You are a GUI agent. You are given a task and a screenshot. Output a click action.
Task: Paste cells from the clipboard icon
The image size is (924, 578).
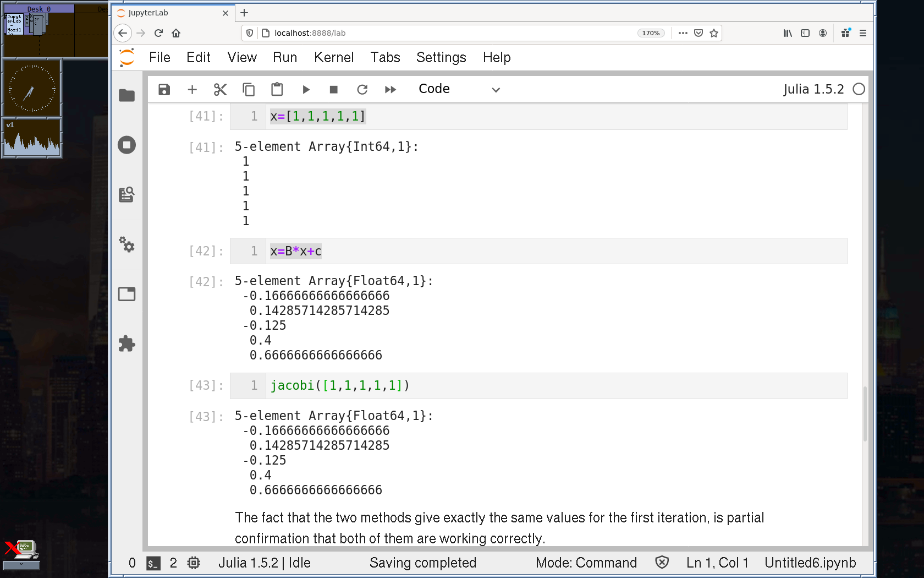tap(277, 90)
